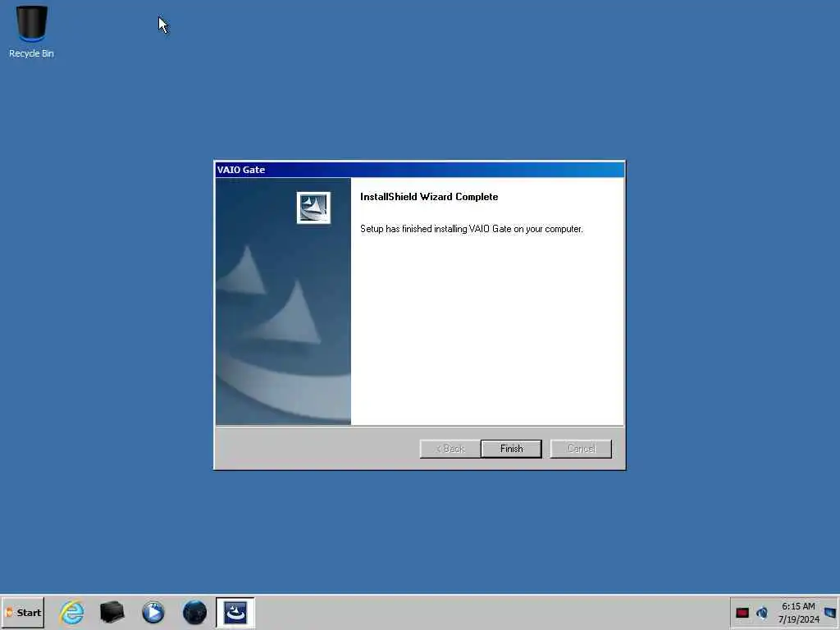Click the date 7/19/2024 in the tray
Image resolution: width=840 pixels, height=630 pixels.
click(x=799, y=619)
